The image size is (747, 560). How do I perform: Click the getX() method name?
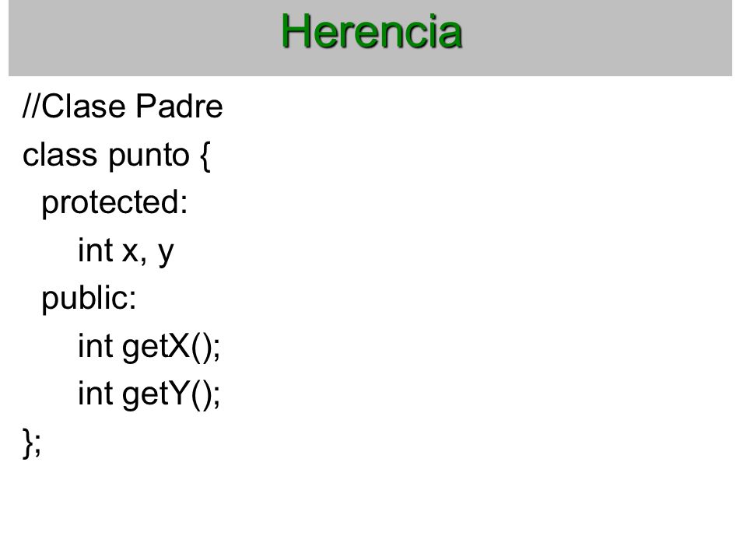pyautogui.click(x=167, y=347)
